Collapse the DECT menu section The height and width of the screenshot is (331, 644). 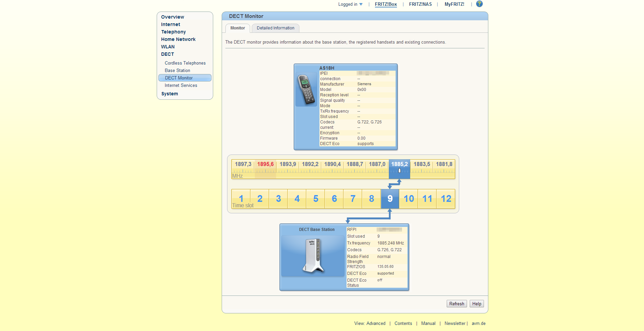[x=168, y=54]
